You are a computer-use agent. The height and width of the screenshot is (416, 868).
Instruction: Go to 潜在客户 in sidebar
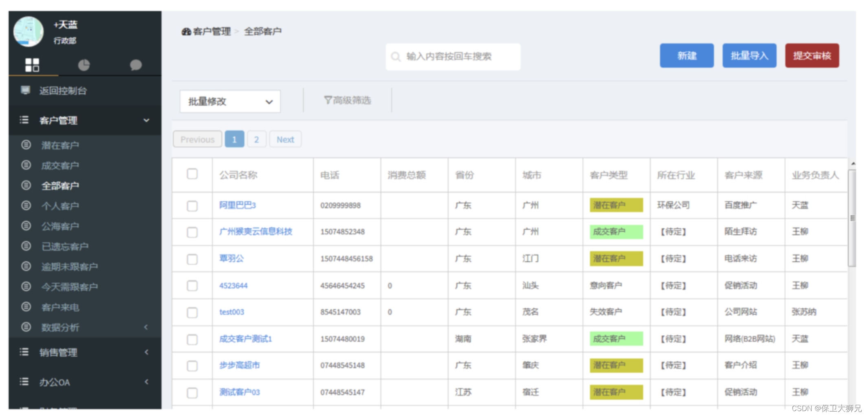click(60, 145)
